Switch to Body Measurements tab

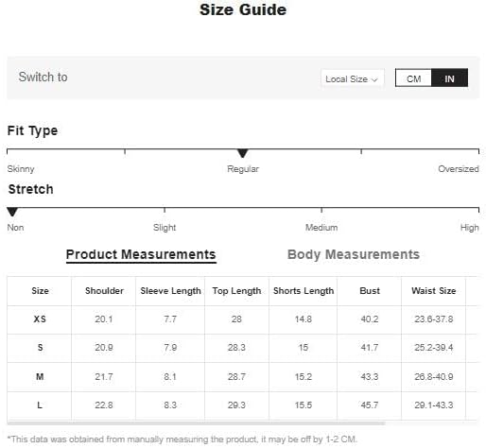pyautogui.click(x=354, y=254)
